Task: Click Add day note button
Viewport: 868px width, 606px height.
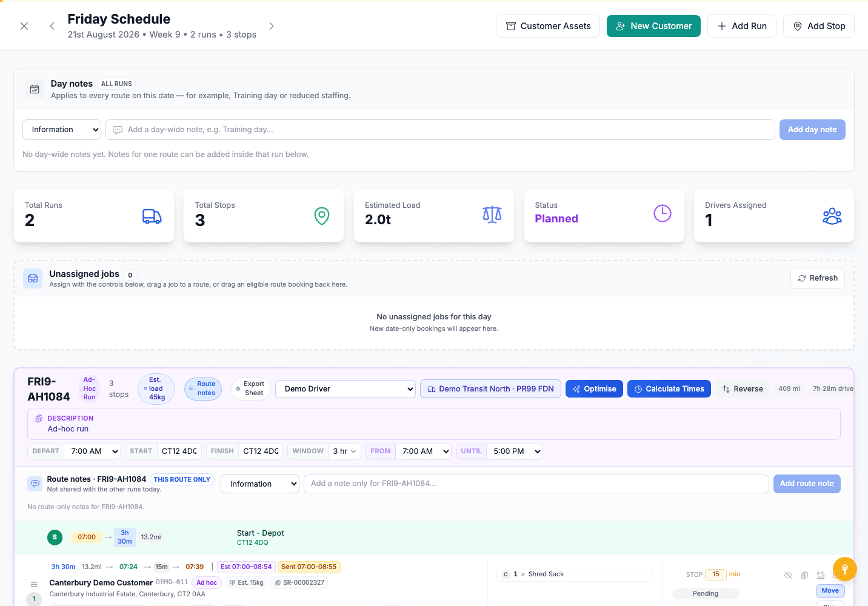Action: coord(812,130)
